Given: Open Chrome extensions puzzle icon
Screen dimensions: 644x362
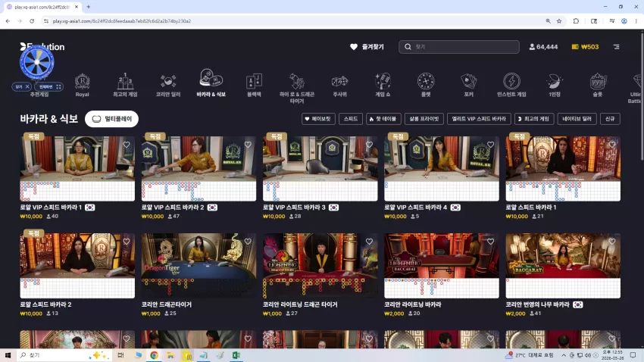Looking at the screenshot, I should [x=576, y=21].
